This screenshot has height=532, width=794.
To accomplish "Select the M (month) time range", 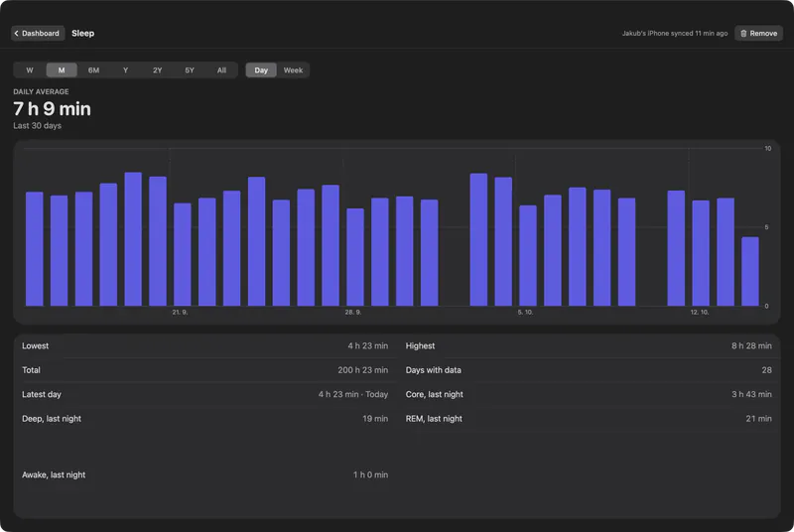I will click(x=62, y=70).
